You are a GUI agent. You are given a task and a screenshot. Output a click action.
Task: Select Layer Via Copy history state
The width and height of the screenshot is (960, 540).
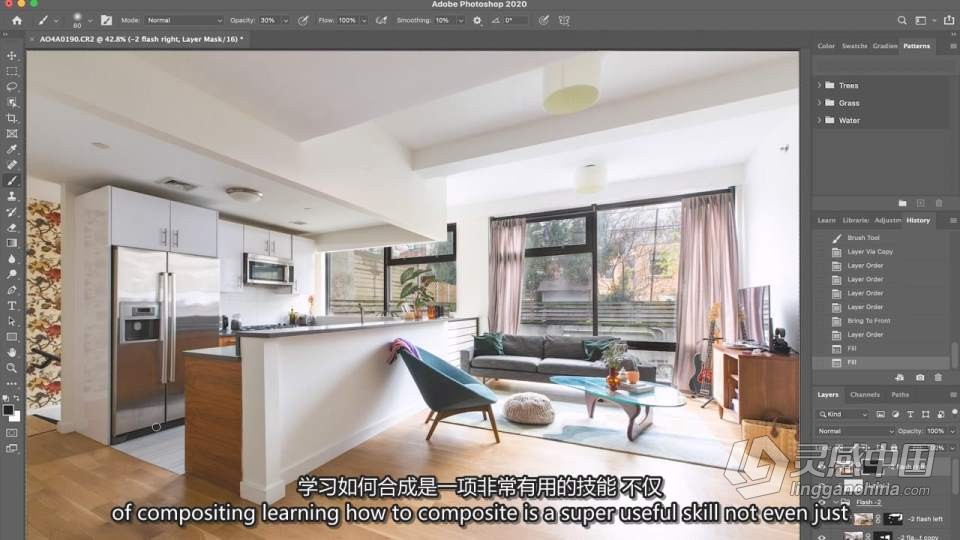(880, 252)
